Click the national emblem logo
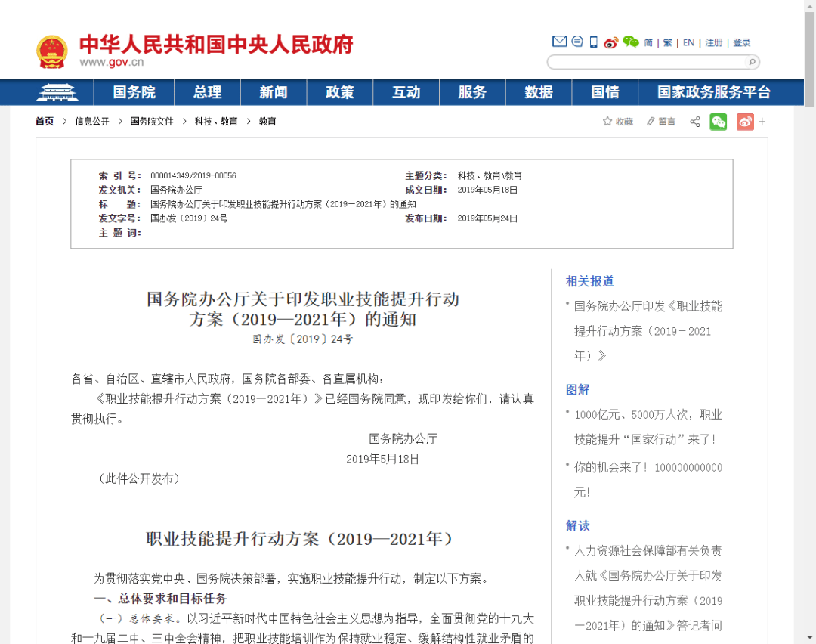The image size is (816, 644). (x=51, y=51)
